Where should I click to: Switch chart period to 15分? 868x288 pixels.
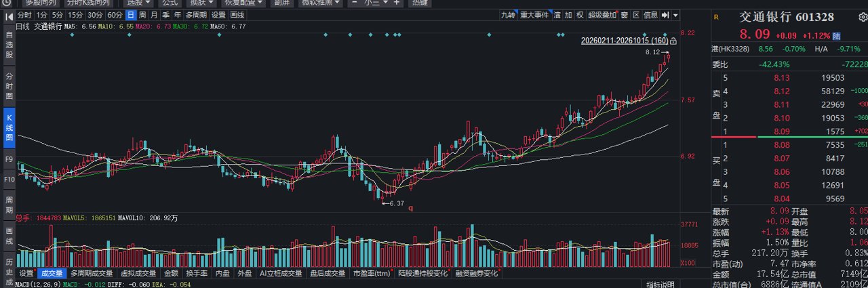tap(75, 15)
